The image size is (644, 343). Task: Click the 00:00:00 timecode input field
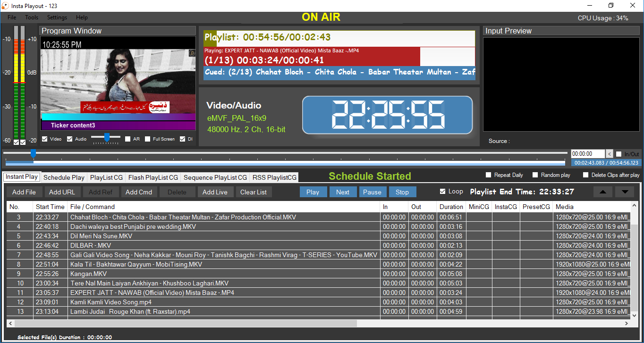click(x=588, y=154)
